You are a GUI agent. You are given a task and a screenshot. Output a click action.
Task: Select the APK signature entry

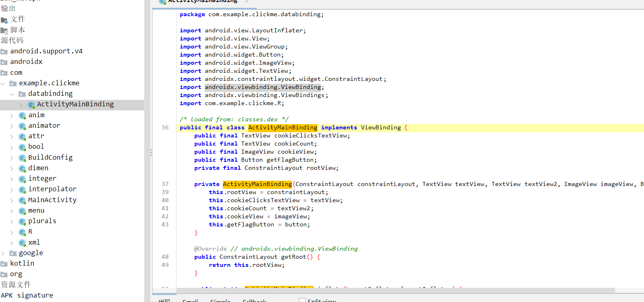coord(27,296)
